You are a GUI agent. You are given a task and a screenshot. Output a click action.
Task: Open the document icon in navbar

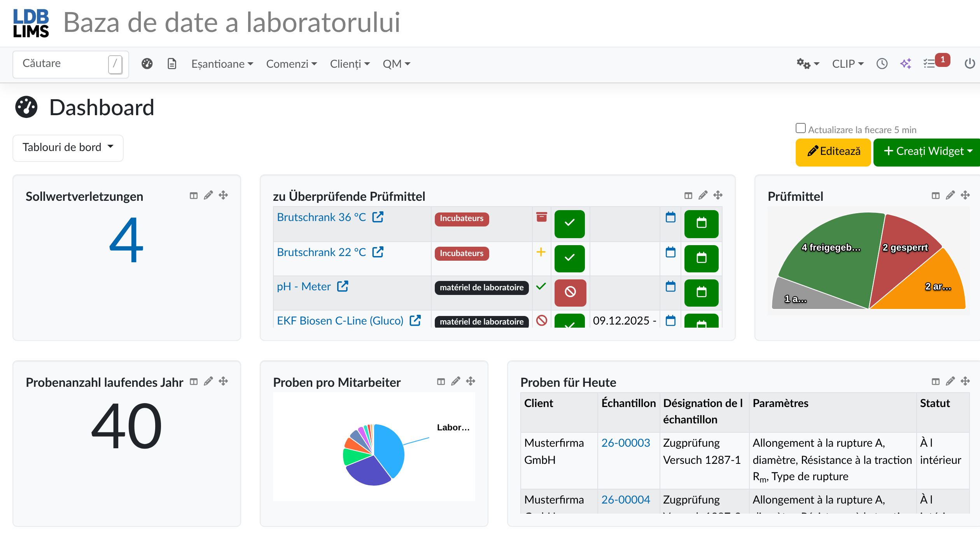tap(172, 63)
